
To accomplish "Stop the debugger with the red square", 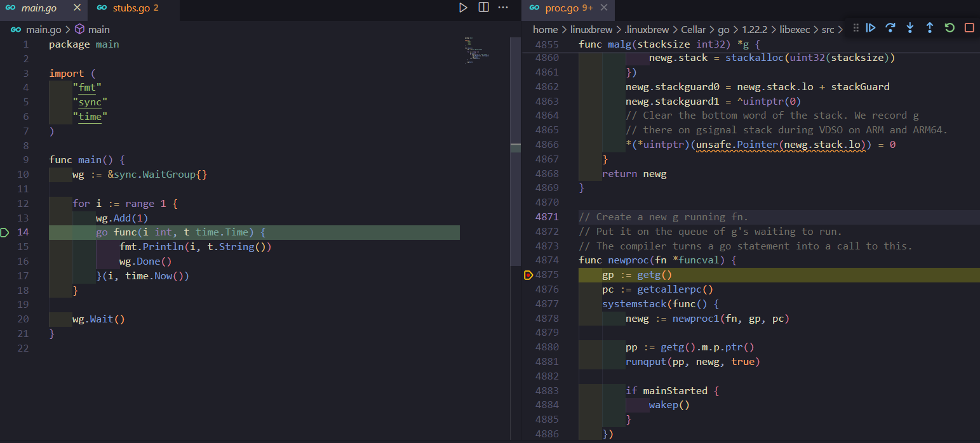I will (969, 28).
